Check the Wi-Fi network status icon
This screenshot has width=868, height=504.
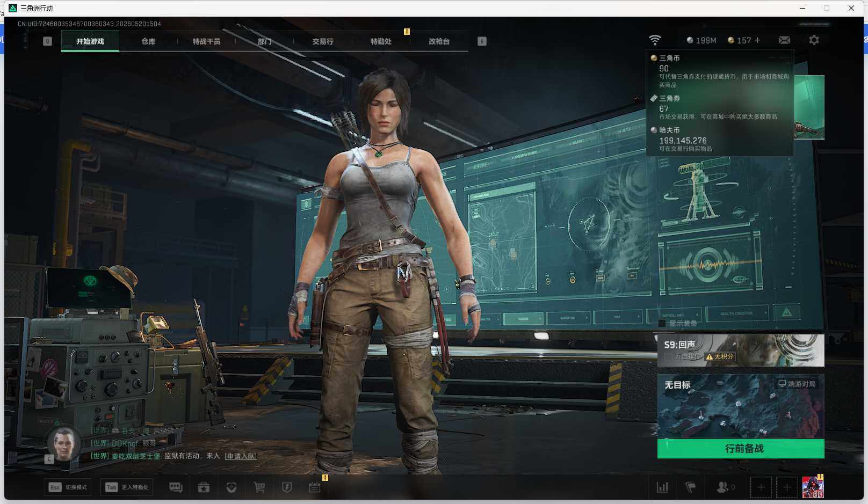[x=655, y=40]
